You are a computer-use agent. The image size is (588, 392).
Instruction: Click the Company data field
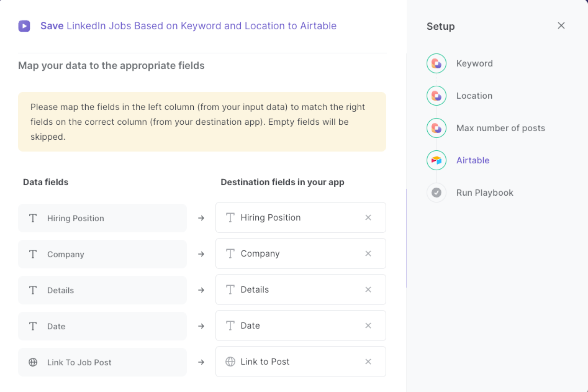[102, 254]
